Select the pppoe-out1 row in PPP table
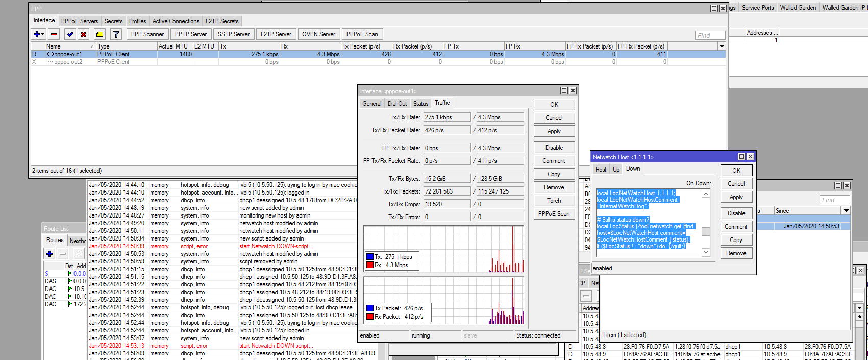The image size is (868, 360). click(x=378, y=54)
